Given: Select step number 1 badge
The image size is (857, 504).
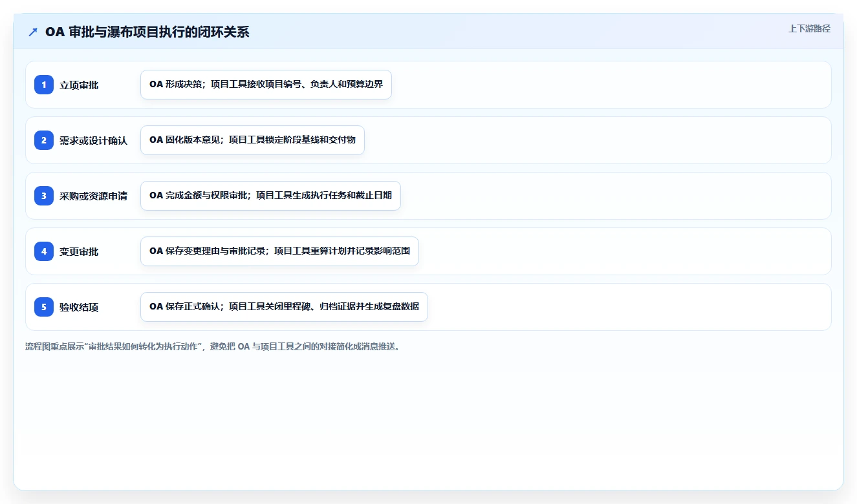Looking at the screenshot, I should 44,85.
